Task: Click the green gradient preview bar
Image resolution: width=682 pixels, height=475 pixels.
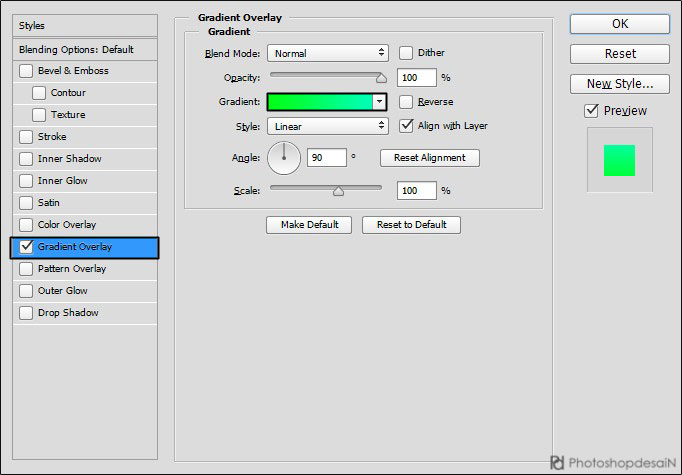Action: point(320,102)
